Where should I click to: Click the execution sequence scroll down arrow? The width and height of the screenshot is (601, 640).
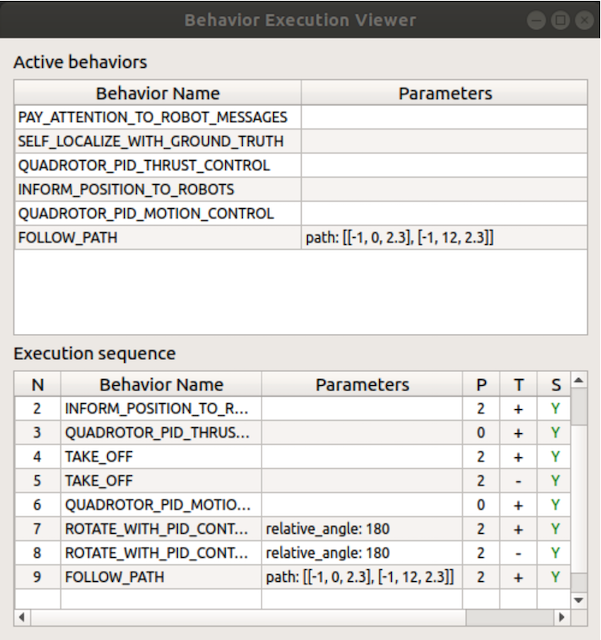[x=578, y=599]
